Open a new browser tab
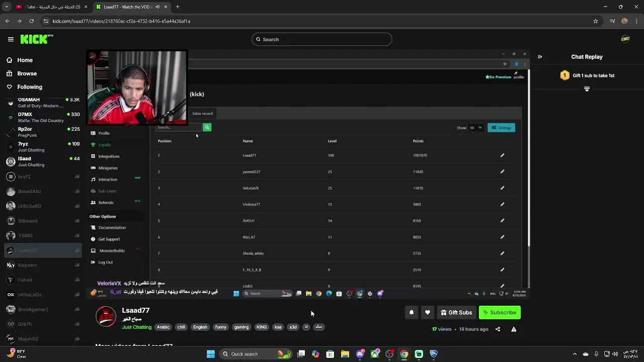 178,7
